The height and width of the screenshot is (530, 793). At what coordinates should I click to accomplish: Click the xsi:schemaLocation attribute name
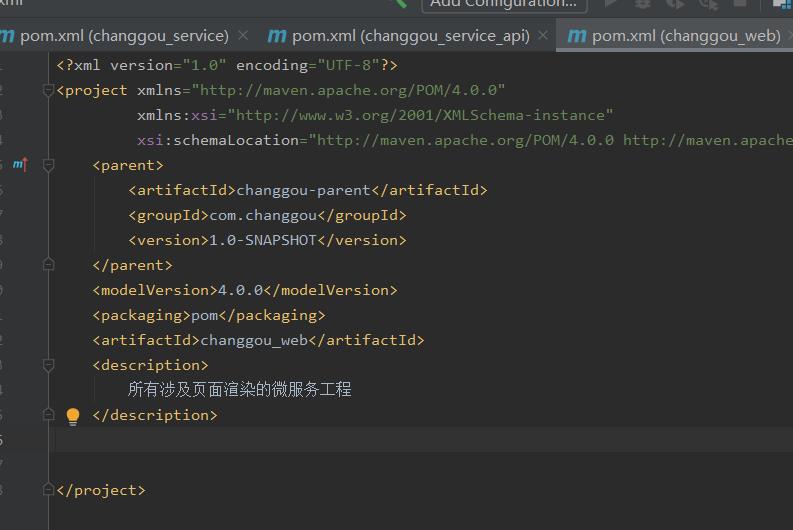[x=218, y=140]
